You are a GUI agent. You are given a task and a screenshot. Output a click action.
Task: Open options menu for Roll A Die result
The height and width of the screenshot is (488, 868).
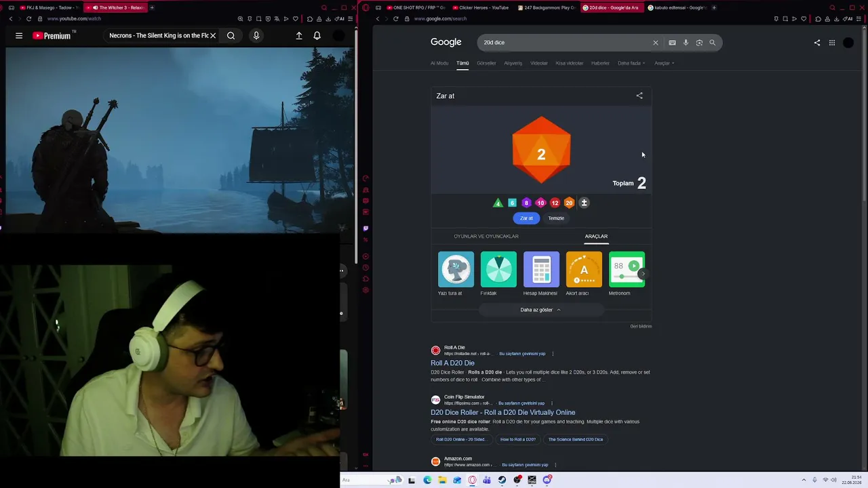click(x=553, y=354)
